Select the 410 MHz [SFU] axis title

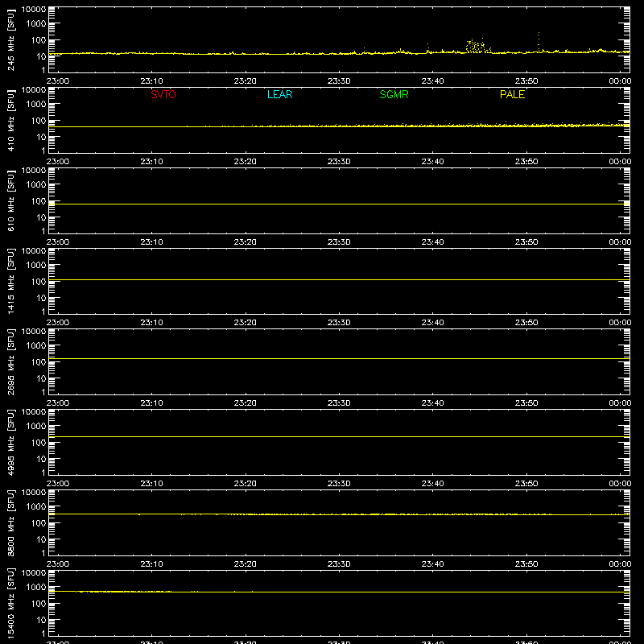point(11,120)
